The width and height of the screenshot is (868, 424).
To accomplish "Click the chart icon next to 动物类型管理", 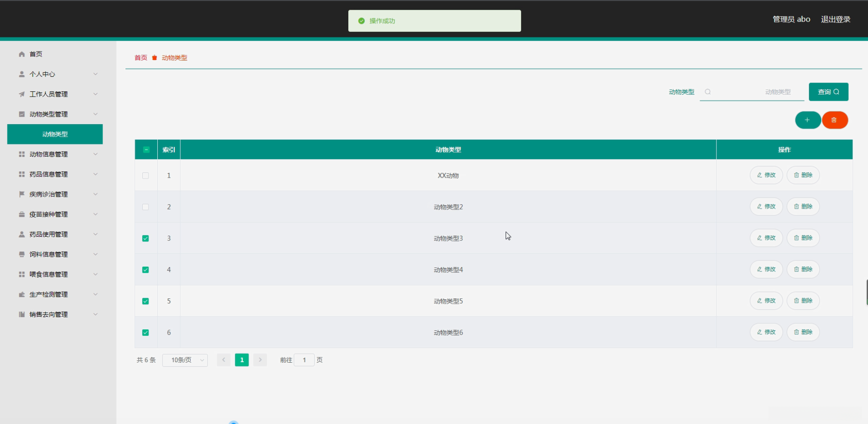I will point(22,114).
